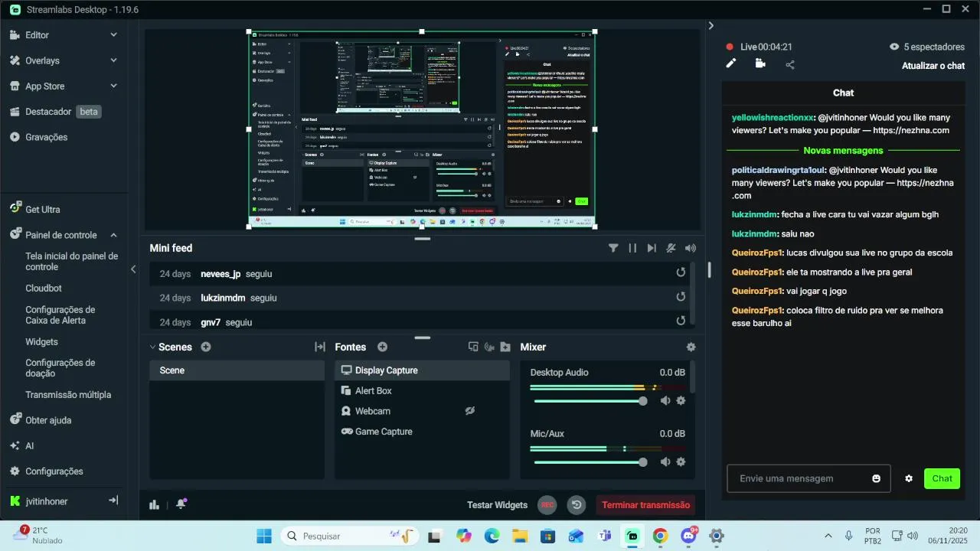Replay the gnv7 follow alert
This screenshot has height=551, width=980.
[x=681, y=321]
